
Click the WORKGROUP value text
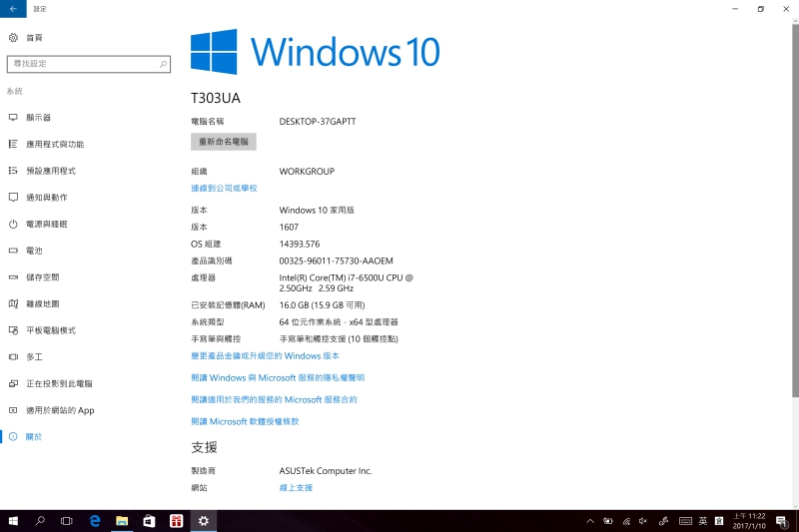tap(307, 172)
